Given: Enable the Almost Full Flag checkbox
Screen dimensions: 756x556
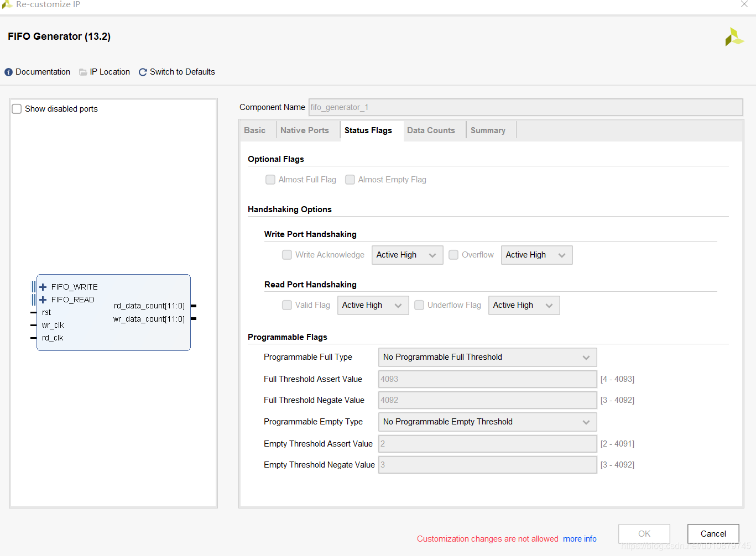Looking at the screenshot, I should point(270,180).
